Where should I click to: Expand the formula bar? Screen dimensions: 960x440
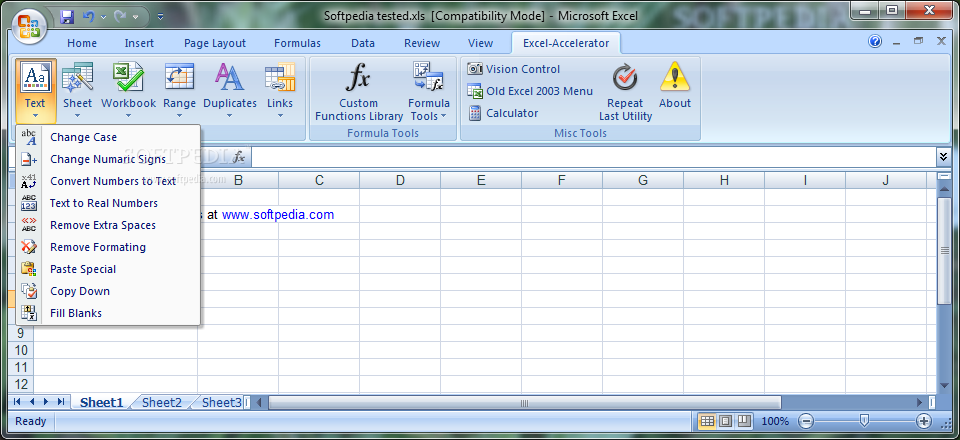(x=943, y=157)
